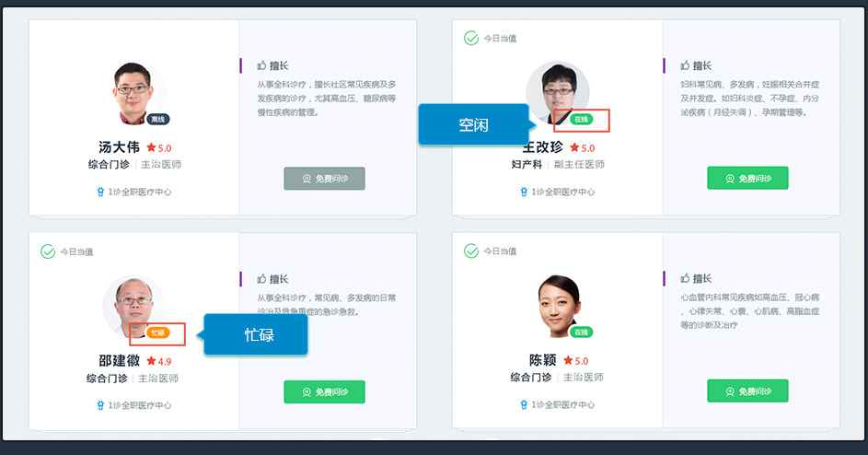
Task: Click the 离线 status badge on 汤大伟
Action: [158, 119]
